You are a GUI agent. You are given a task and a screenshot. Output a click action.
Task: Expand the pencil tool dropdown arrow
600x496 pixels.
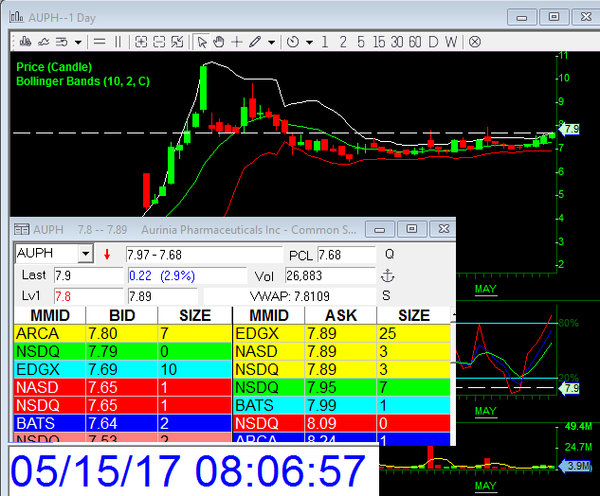pos(272,41)
